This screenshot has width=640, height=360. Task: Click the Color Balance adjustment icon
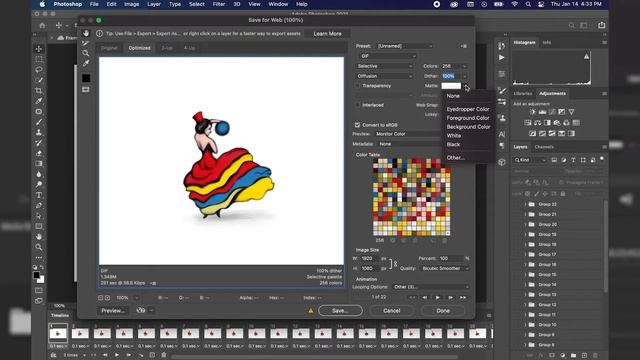tap(538, 123)
